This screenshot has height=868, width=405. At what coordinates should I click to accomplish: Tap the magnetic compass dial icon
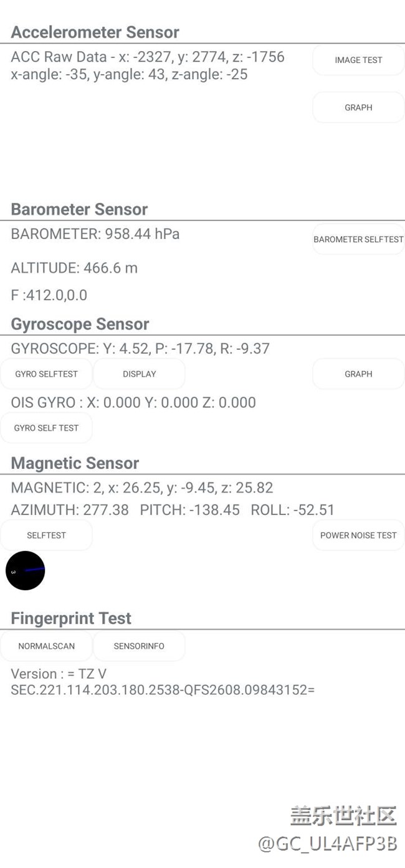click(26, 570)
